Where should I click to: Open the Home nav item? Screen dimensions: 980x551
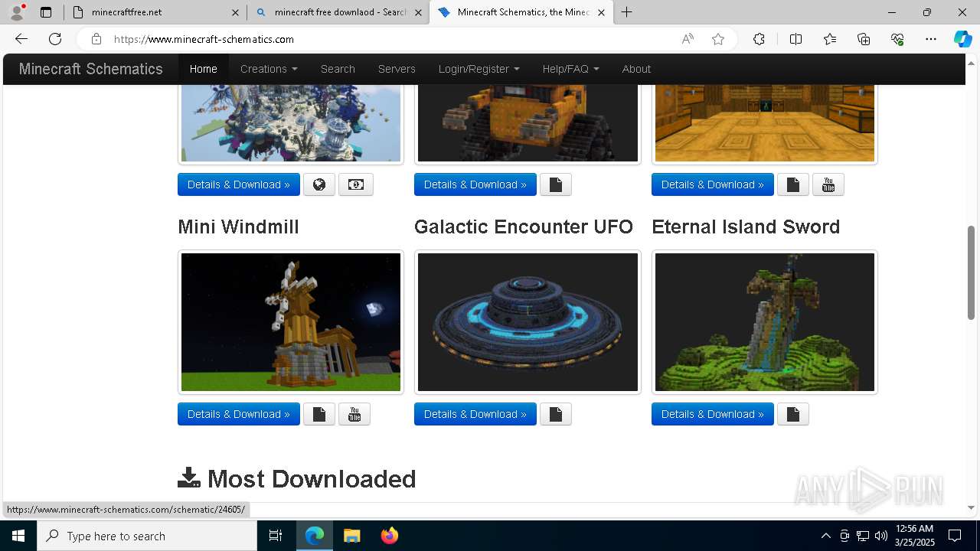203,69
